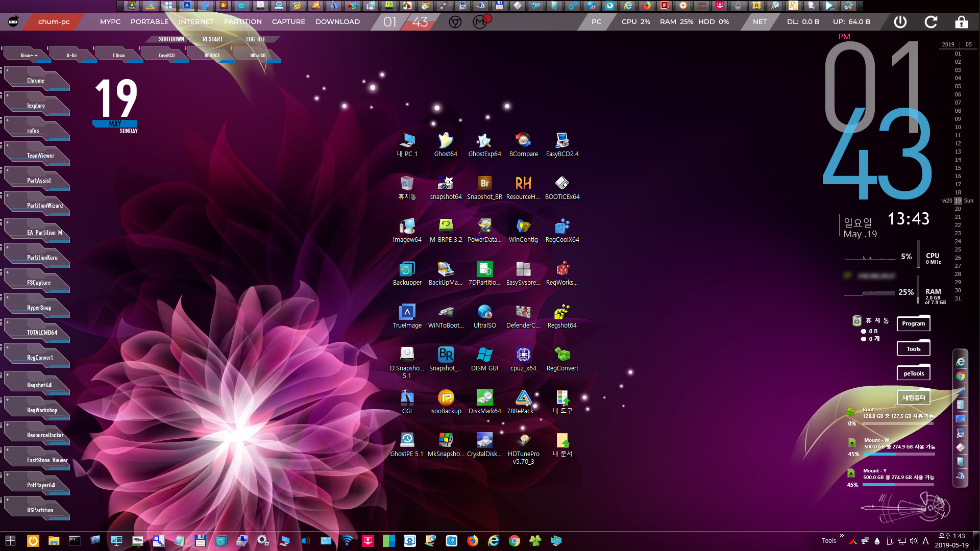The width and height of the screenshot is (980, 551).
Task: Open the peTools folder button
Action: point(914,373)
